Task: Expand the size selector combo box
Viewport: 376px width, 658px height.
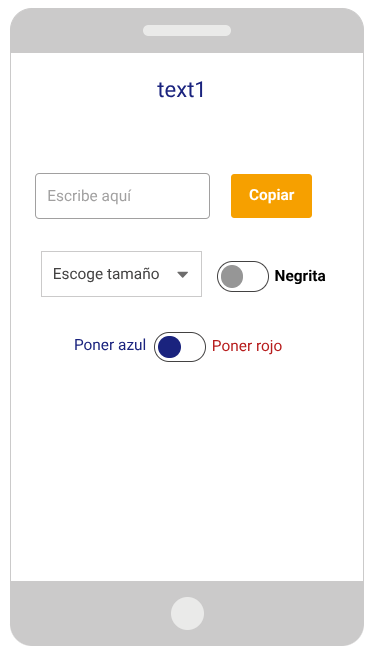Action: pos(121,274)
